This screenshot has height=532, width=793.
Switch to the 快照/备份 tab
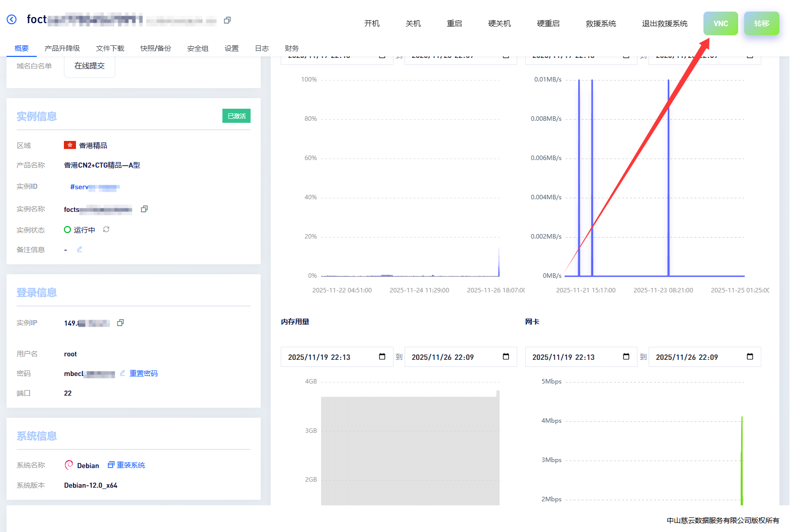(155, 48)
